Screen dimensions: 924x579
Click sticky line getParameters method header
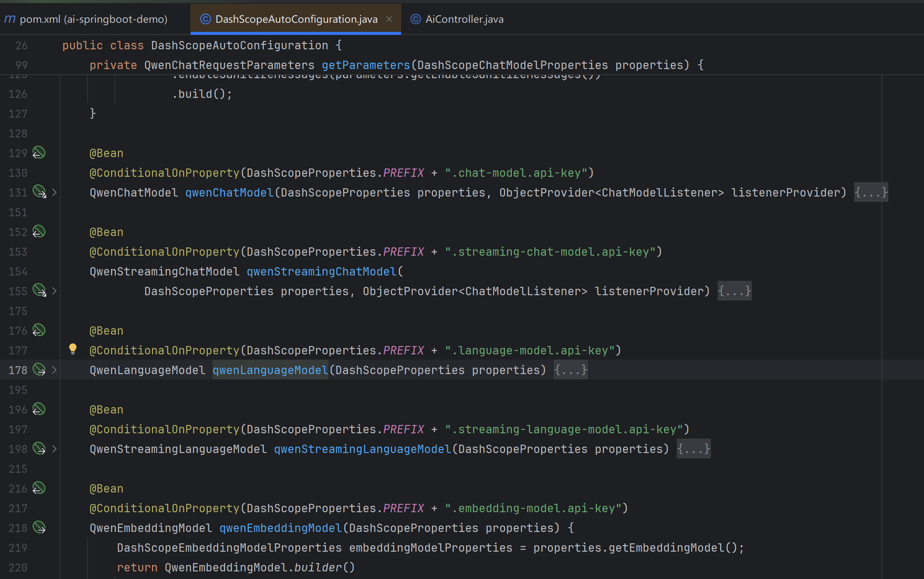(x=366, y=65)
